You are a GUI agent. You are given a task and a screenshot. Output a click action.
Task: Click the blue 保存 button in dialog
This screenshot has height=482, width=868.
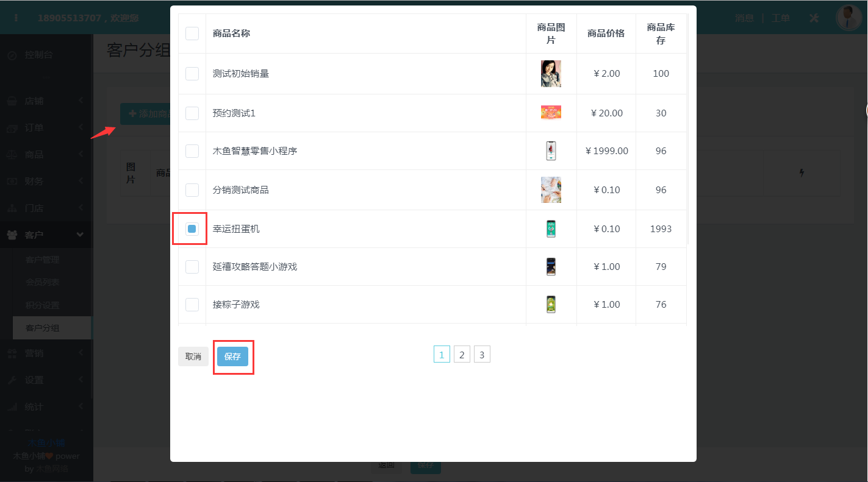click(x=232, y=356)
